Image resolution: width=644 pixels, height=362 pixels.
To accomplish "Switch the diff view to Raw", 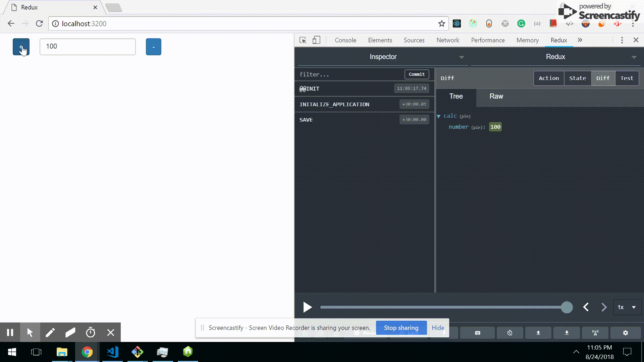I will tap(496, 96).
